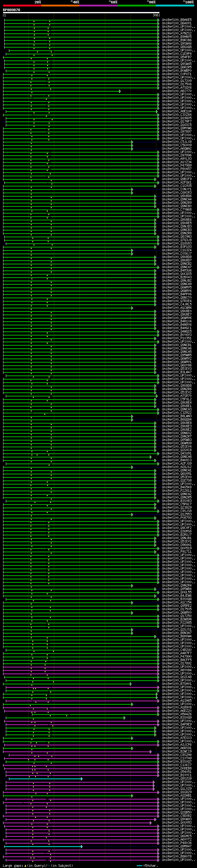This screenshot has height=868, width=197.
Task: Select hit label UniRef100_D0DEB8
Action: (x=177, y=768)
